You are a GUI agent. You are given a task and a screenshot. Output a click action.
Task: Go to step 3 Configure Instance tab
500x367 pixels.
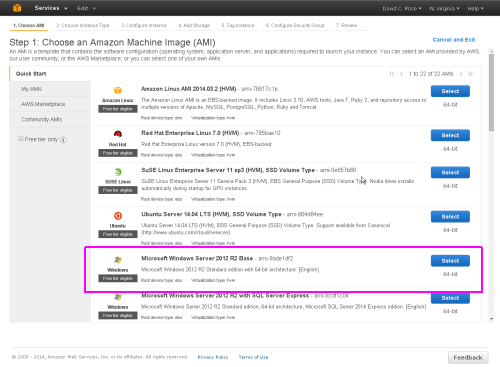(144, 25)
